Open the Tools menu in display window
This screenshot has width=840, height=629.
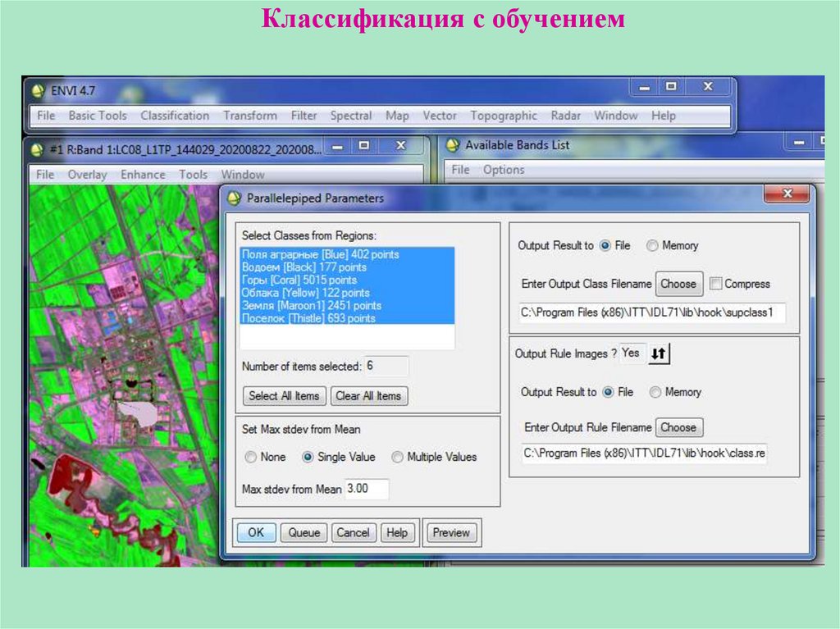(x=193, y=175)
